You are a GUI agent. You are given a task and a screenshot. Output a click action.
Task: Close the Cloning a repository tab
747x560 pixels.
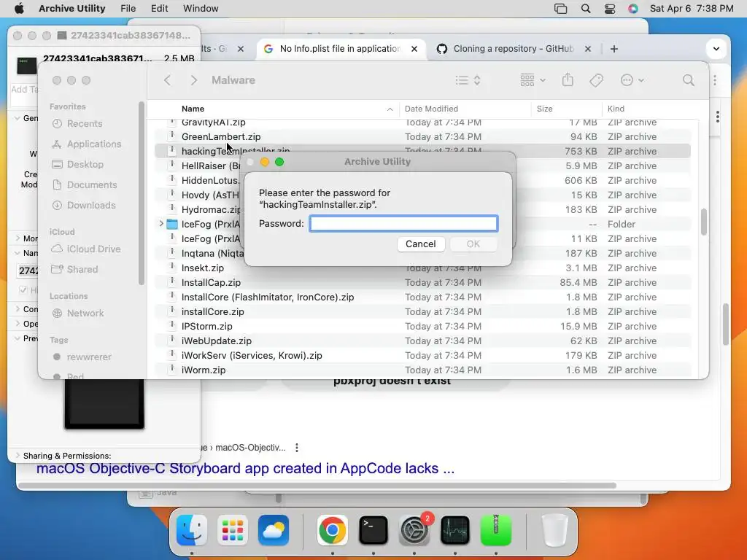pos(588,49)
